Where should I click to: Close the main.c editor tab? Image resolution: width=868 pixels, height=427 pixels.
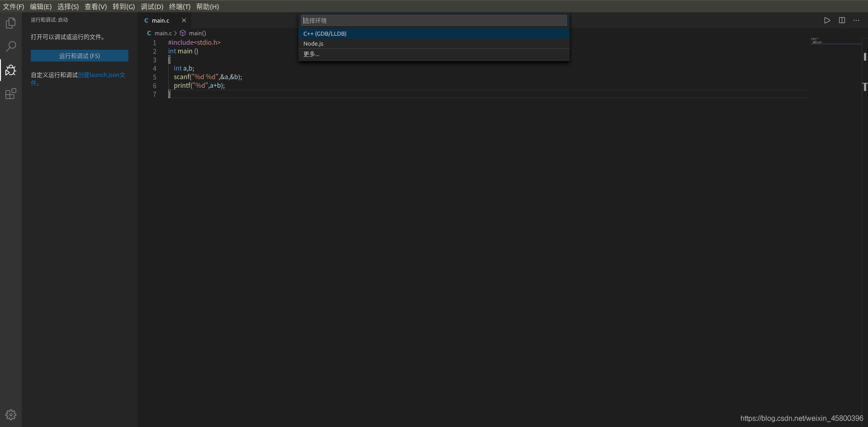pyautogui.click(x=184, y=20)
